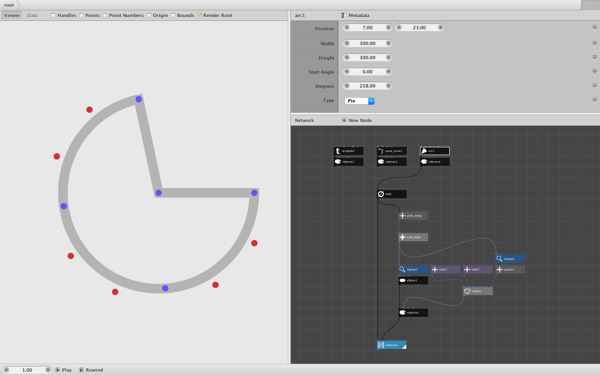Enable the Handles checkbox
Image resolution: width=600 pixels, height=375 pixels.
(x=54, y=15)
